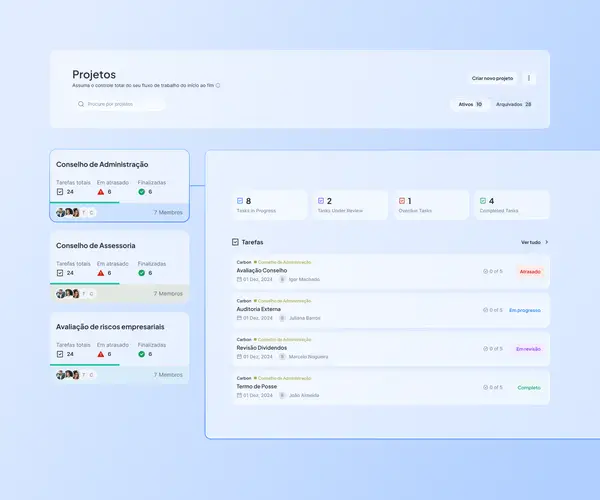Click João Almeida assignee name
The image size is (600, 500).
point(304,395)
